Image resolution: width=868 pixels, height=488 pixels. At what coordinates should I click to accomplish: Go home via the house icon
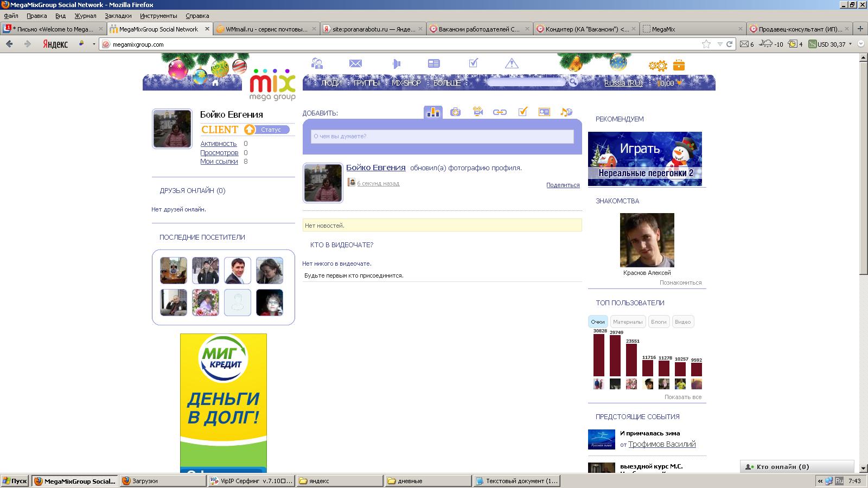(x=215, y=83)
